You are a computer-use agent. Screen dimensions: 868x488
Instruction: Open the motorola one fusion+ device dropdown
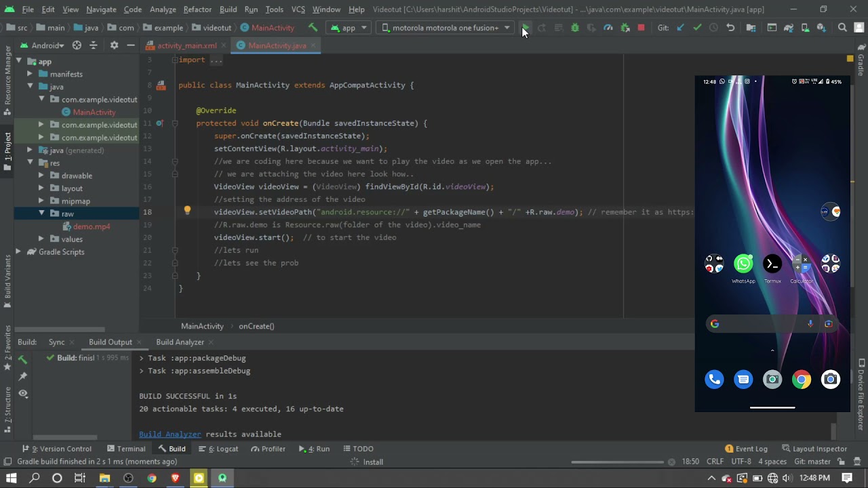(x=446, y=28)
